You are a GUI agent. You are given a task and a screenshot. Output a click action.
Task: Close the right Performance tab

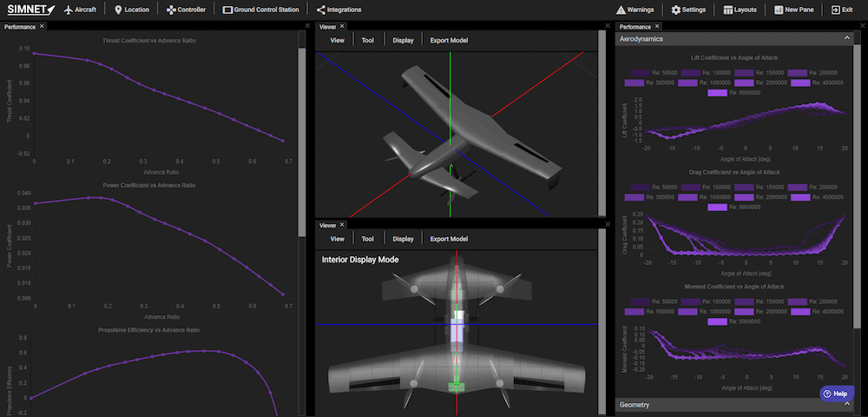coord(657,26)
